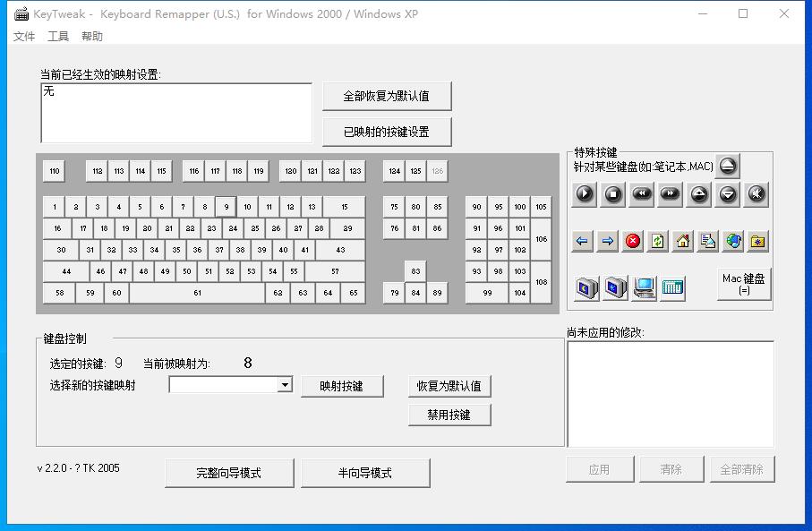Click the Wake monitor icon

pyautogui.click(x=616, y=287)
